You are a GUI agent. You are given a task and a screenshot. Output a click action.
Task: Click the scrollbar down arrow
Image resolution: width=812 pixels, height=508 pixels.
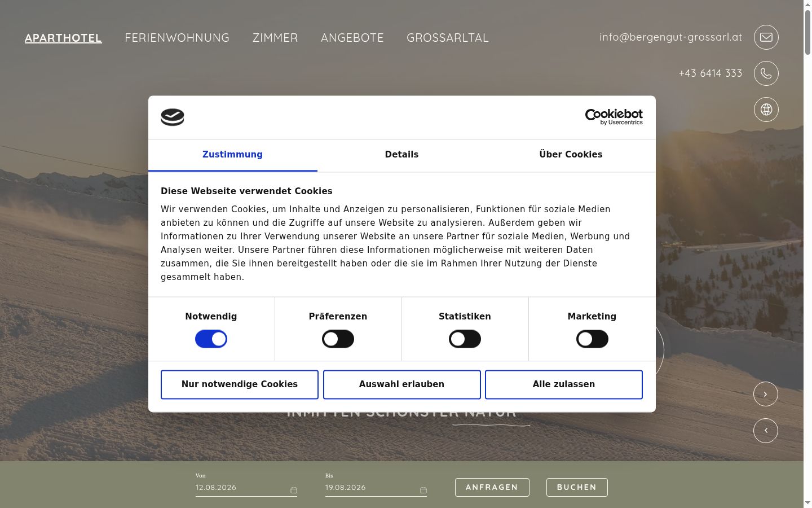coord(807,503)
